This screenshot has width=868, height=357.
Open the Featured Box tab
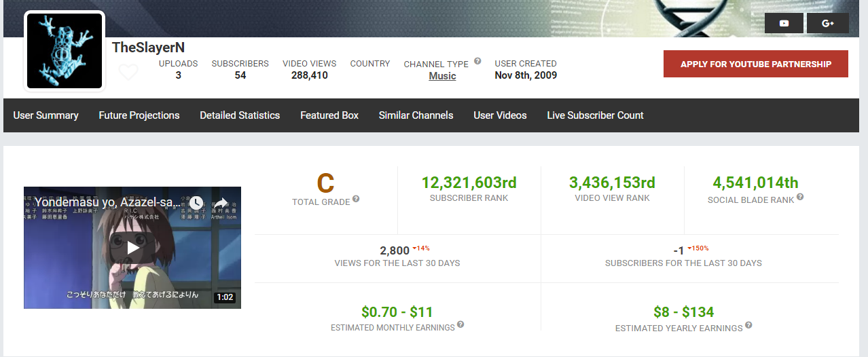click(329, 115)
